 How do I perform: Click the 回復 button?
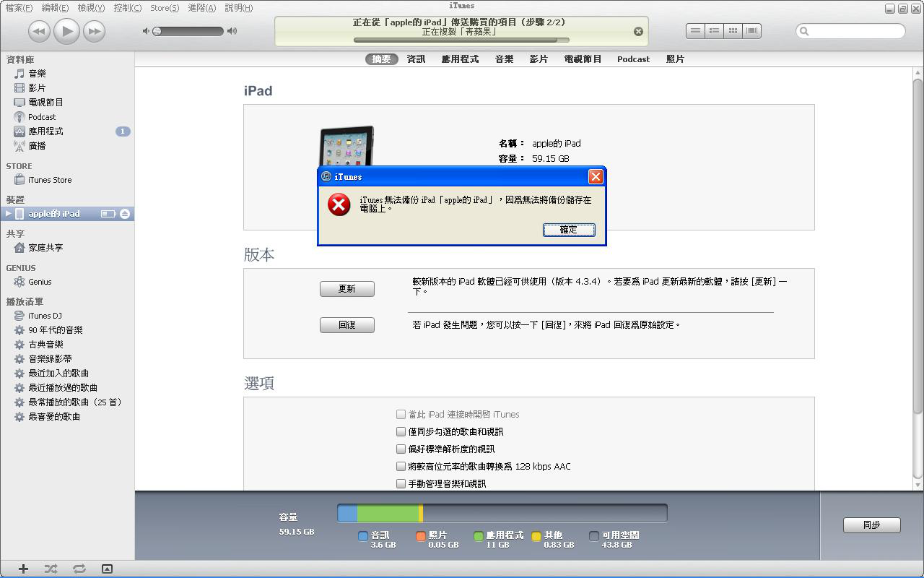coord(347,325)
